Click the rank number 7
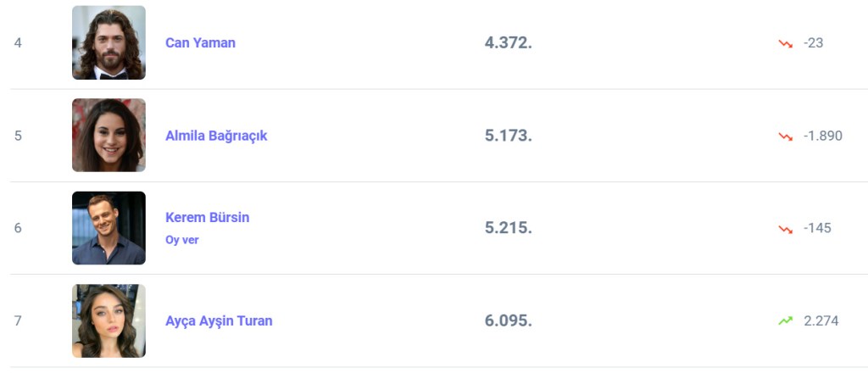The width and height of the screenshot is (868, 373). pos(18,320)
